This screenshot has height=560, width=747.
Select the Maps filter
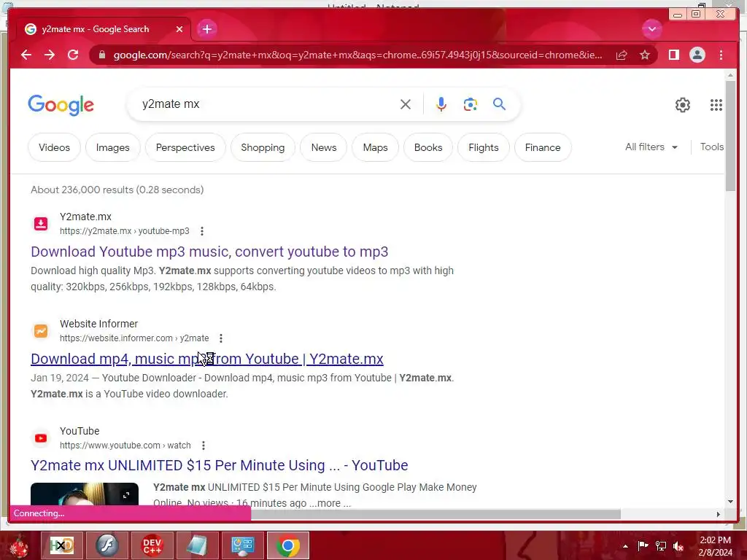(x=376, y=147)
